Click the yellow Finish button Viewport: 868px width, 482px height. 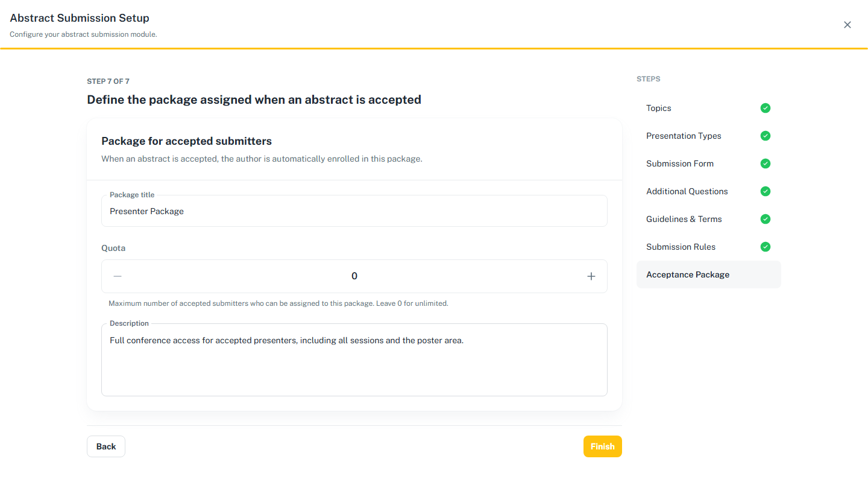(603, 446)
